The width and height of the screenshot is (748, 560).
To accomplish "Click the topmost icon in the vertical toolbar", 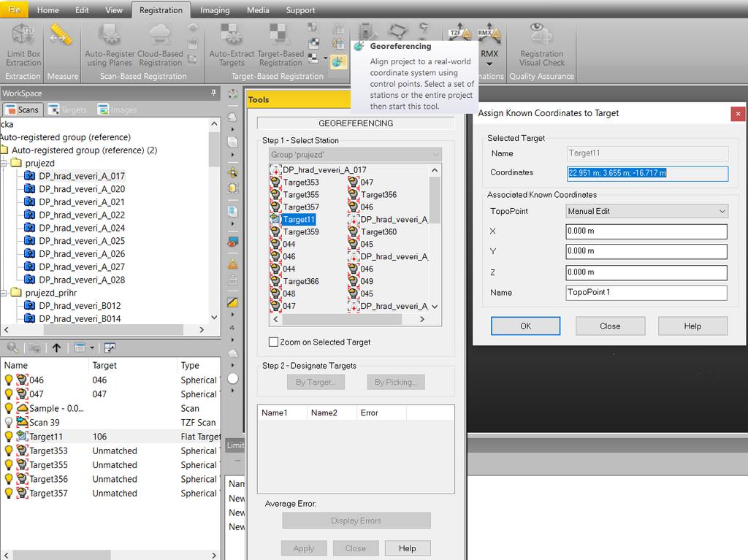I will point(233,94).
